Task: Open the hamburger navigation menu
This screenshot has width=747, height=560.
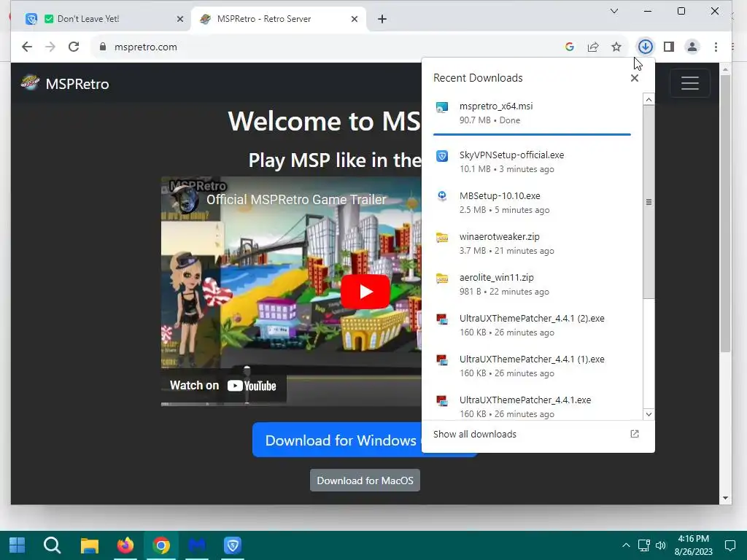Action: [689, 83]
